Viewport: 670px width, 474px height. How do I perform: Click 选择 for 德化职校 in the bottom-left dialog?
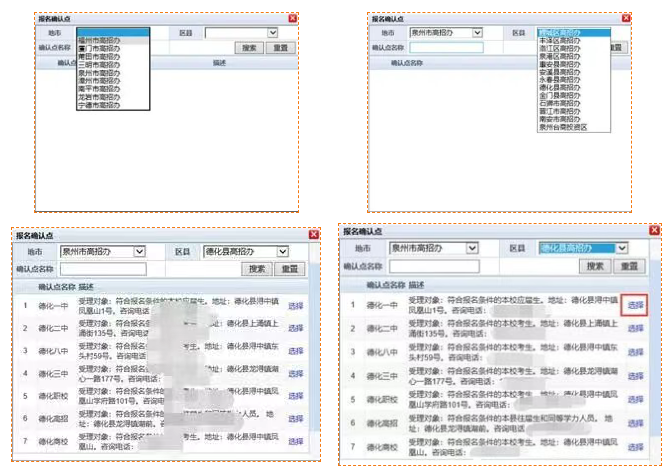pos(296,397)
